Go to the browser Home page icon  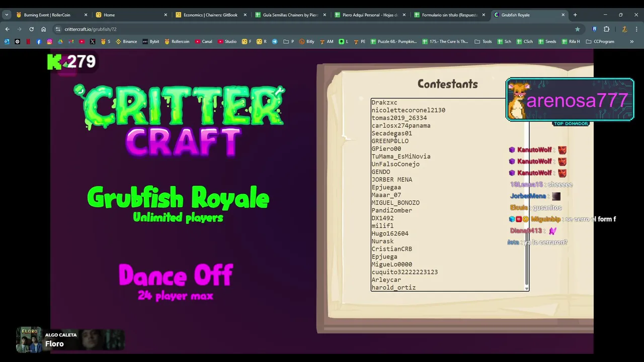[x=43, y=29]
